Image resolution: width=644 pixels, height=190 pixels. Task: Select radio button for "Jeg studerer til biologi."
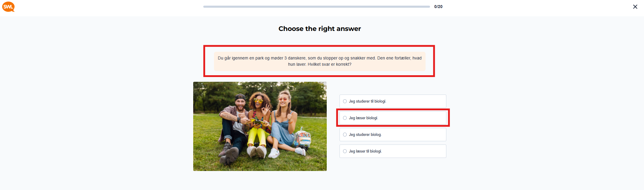pos(345,101)
